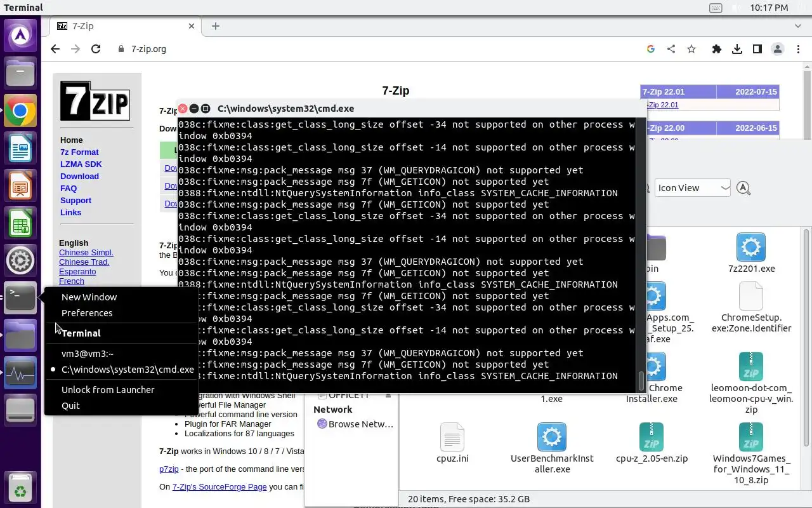
Task: Click the Google icon in the address bar
Action: (x=651, y=49)
